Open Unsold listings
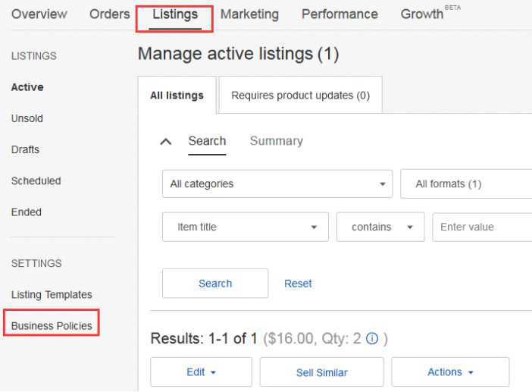This screenshot has width=532, height=392. [27, 118]
